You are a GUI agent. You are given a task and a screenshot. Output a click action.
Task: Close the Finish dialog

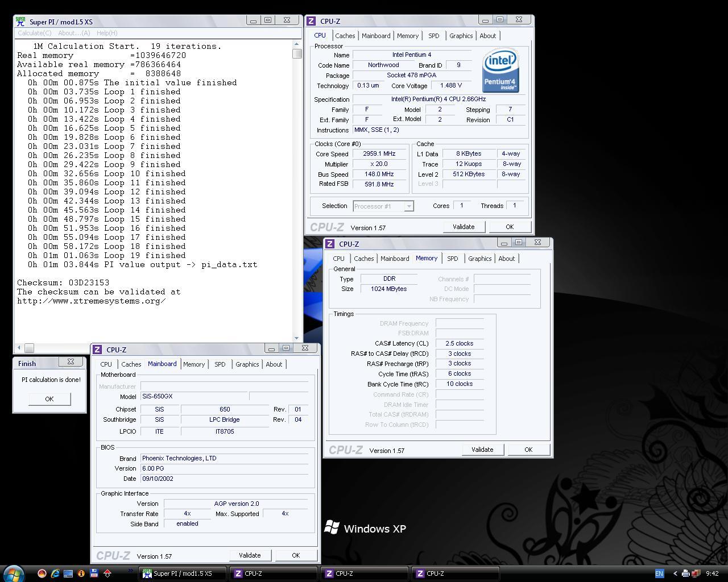pos(71,361)
